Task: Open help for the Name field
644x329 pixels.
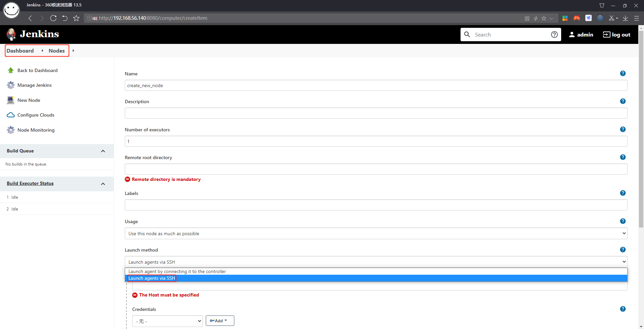Action: pos(623,73)
